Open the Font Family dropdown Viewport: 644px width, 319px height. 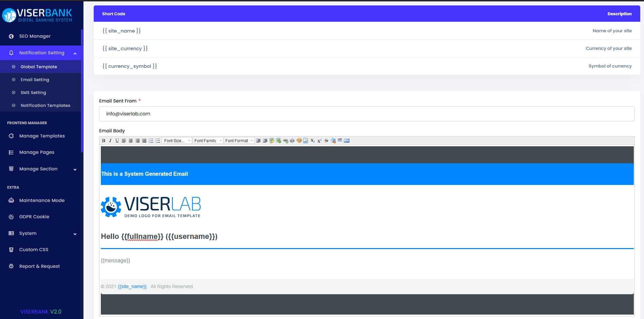tap(208, 140)
